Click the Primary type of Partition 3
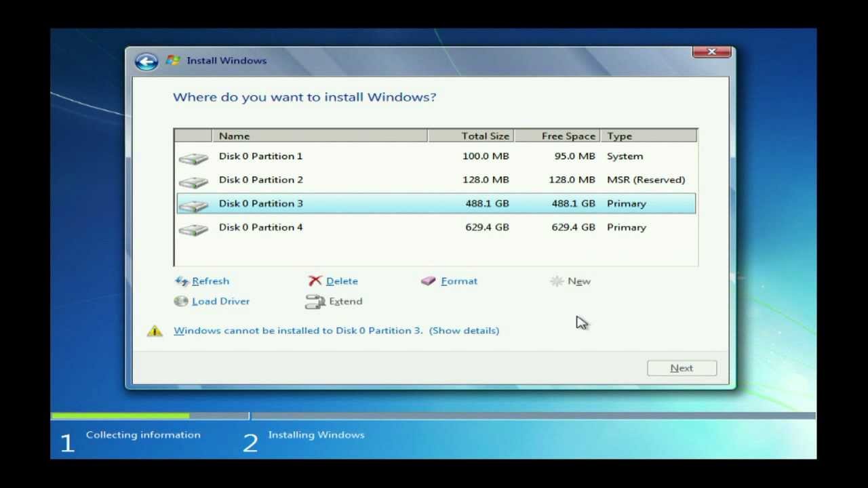Viewport: 868px width, 488px height. pyautogui.click(x=627, y=203)
